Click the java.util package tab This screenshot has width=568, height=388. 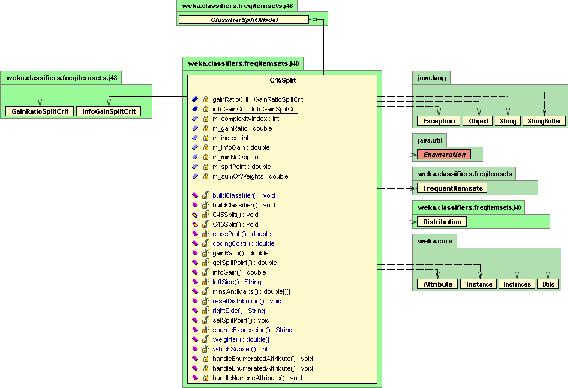click(429, 141)
